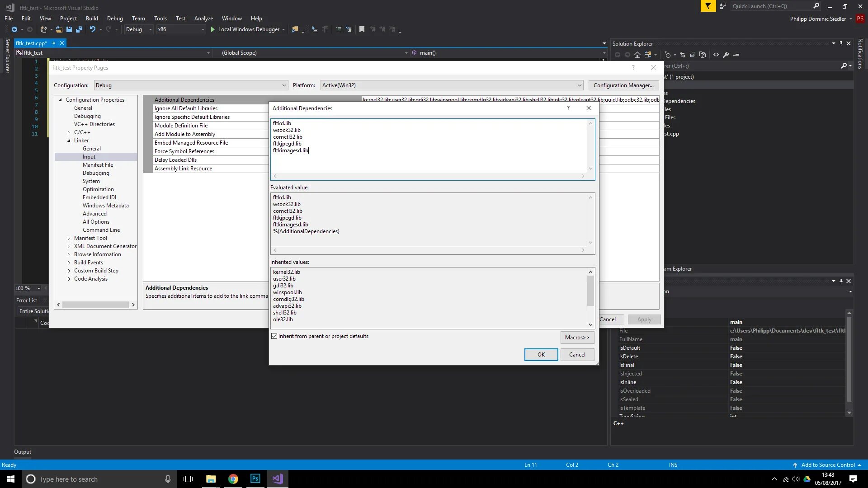Click Solution Explorer View Code icon
Viewport: 868px width, 488px height.
coord(716,55)
